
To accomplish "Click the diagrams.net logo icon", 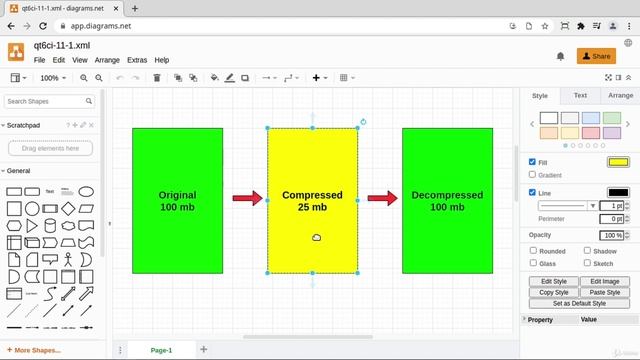I will coord(16,52).
